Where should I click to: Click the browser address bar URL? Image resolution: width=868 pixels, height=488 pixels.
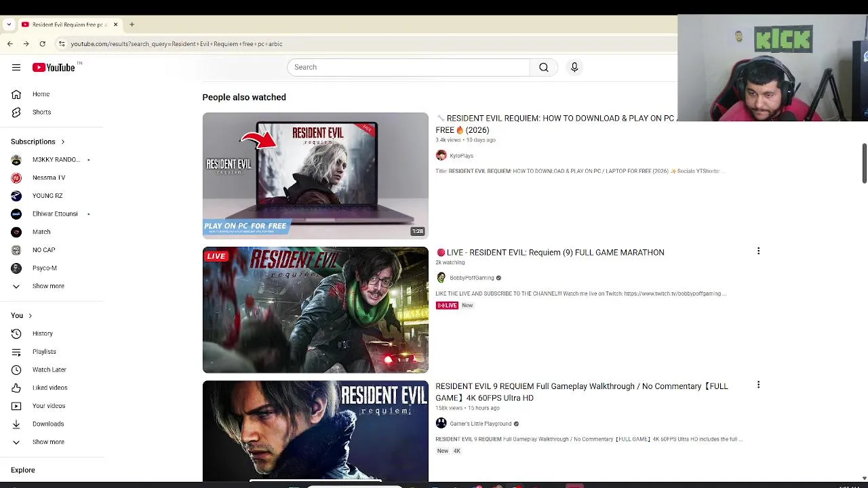point(176,43)
